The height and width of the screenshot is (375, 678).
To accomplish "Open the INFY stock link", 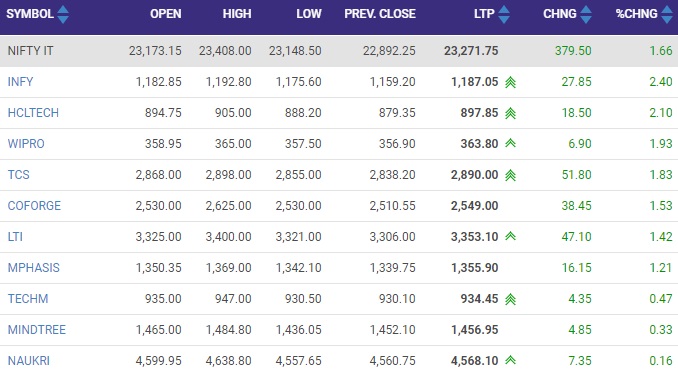I will (x=20, y=82).
